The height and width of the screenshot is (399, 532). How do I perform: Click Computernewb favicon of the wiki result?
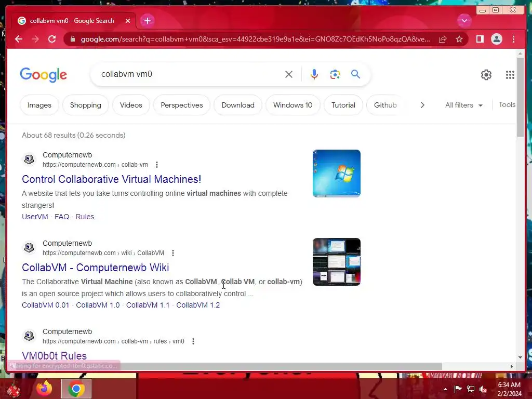29,247
